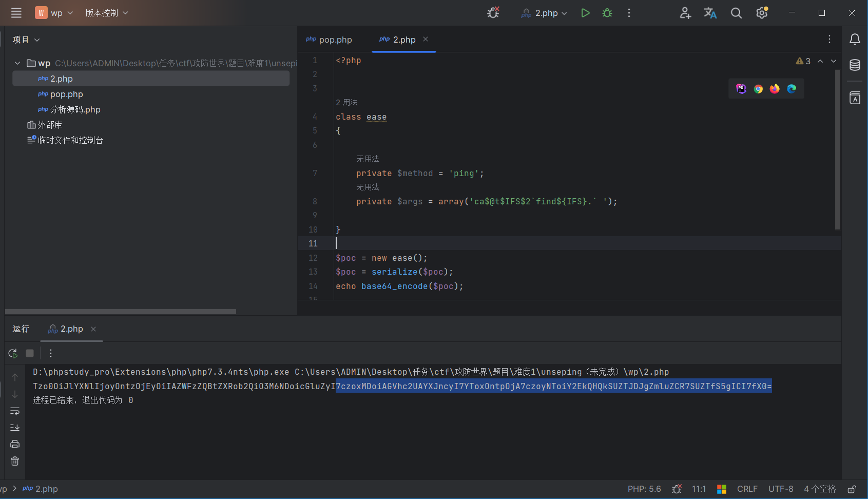
Task: Go to previous highlighted problem arrow
Action: [x=820, y=61]
